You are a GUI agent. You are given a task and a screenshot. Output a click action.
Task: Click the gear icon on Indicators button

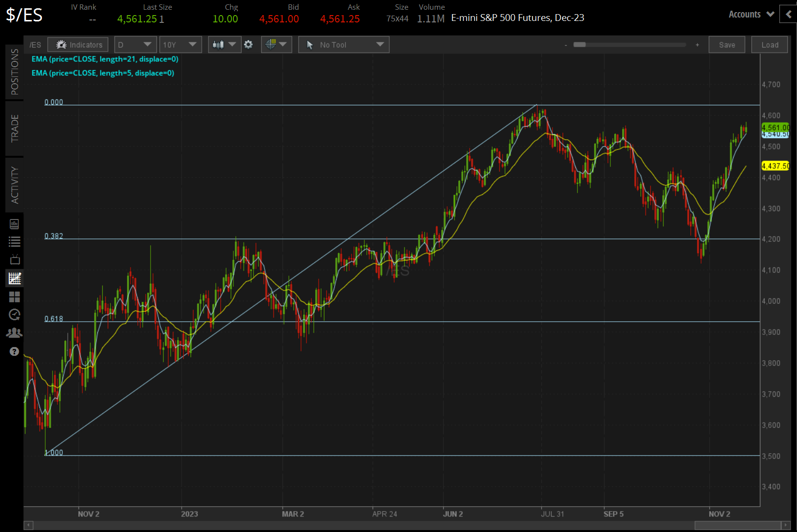coord(61,45)
